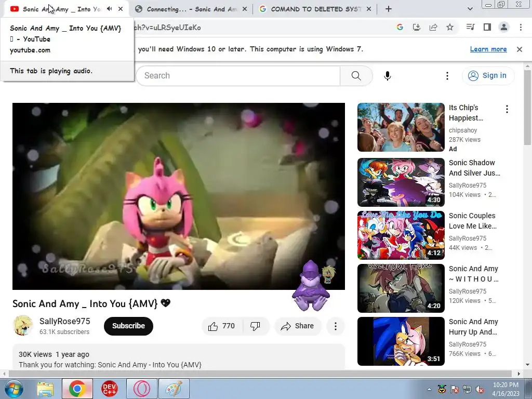Open Sonic And Amy Hurry Up title
This screenshot has height=399, width=532.
pos(473,327)
